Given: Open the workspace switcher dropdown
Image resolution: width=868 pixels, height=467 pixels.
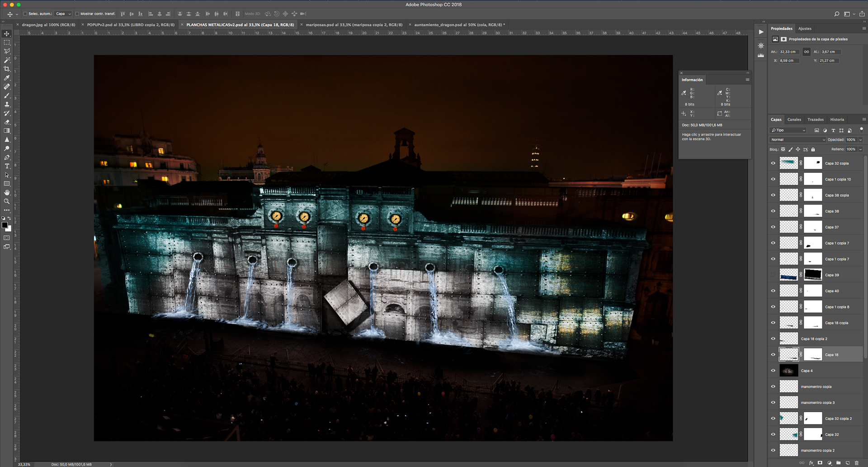Looking at the screenshot, I should (x=849, y=14).
